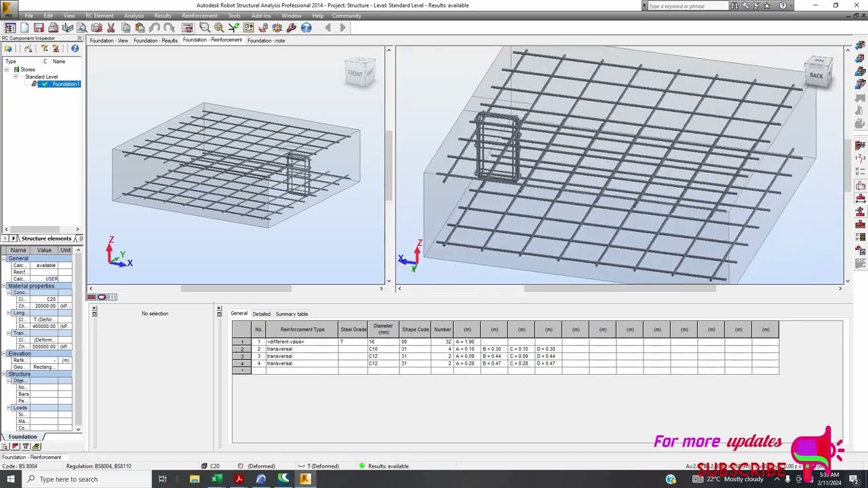The width and height of the screenshot is (868, 488).
Task: Collapse the General properties group
Action: pos(3,258)
